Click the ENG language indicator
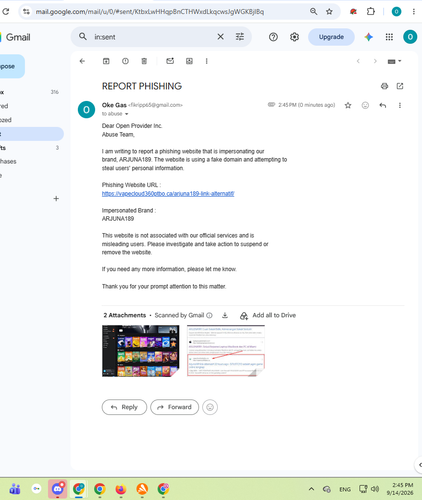 pyautogui.click(x=345, y=489)
